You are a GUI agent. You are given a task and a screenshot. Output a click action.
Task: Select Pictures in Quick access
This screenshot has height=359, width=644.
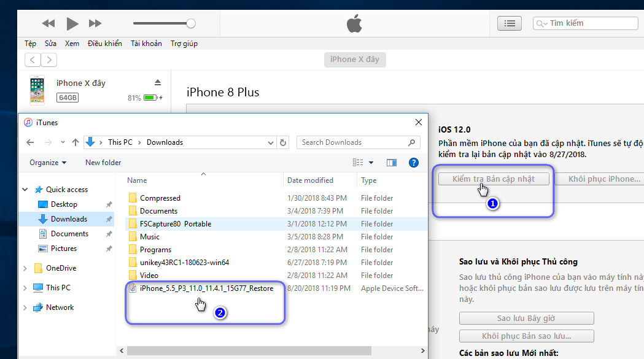(x=64, y=249)
